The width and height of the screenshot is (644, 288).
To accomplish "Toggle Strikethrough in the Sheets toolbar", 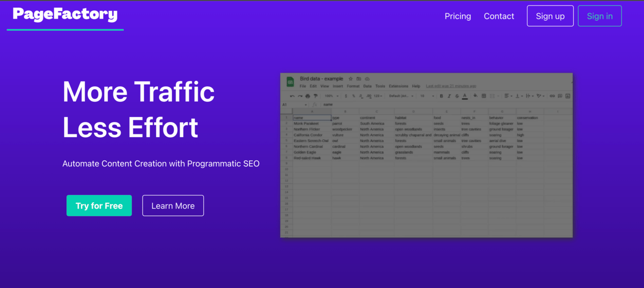I will click(x=457, y=96).
